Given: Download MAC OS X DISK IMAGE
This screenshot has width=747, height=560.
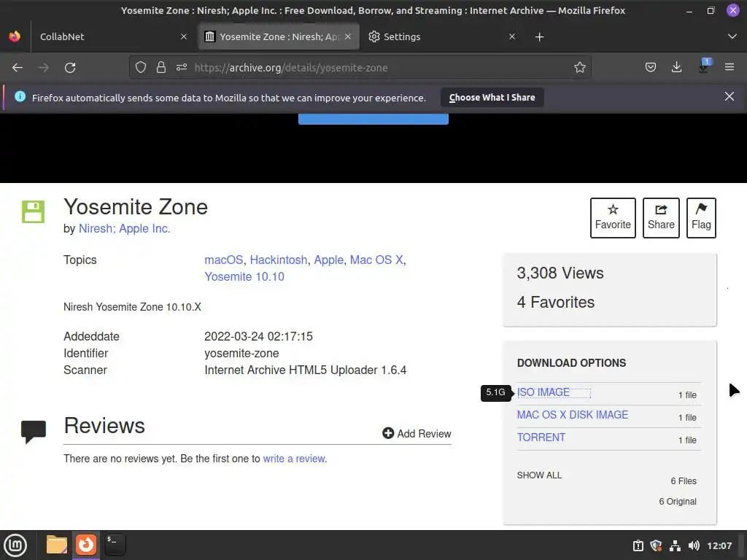Looking at the screenshot, I should 572,415.
